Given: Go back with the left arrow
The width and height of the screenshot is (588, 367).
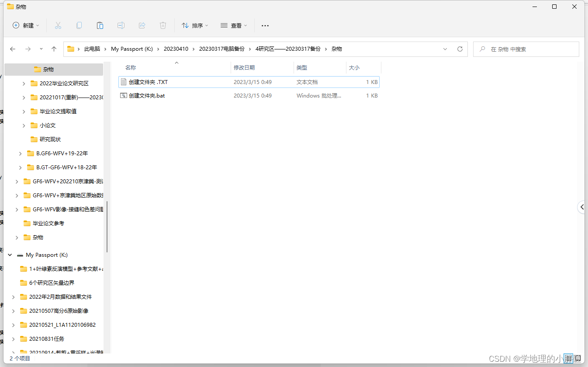Looking at the screenshot, I should tap(13, 49).
